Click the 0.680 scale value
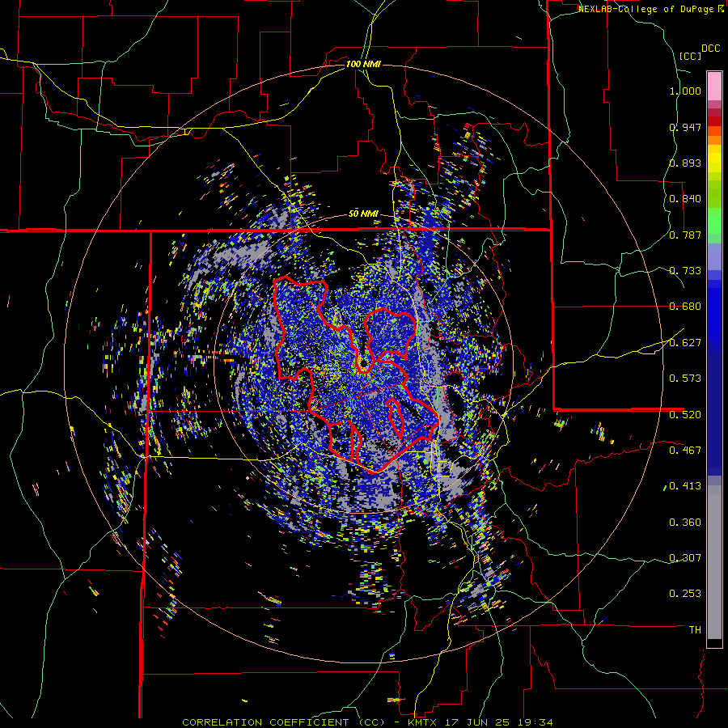This screenshot has width=728, height=728. pyautogui.click(x=685, y=307)
